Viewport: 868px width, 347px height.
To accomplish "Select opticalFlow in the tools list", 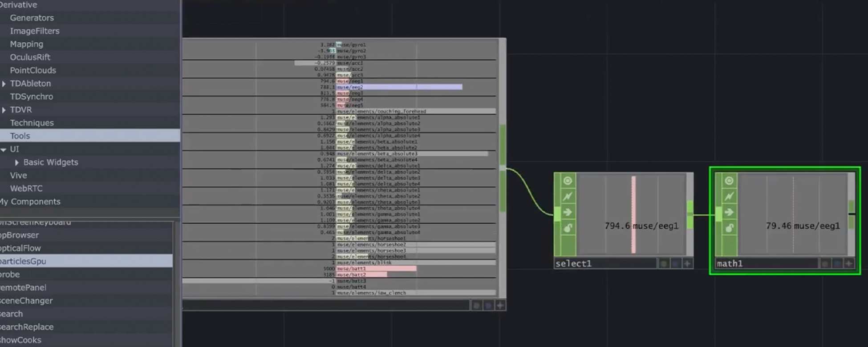I will tap(20, 248).
